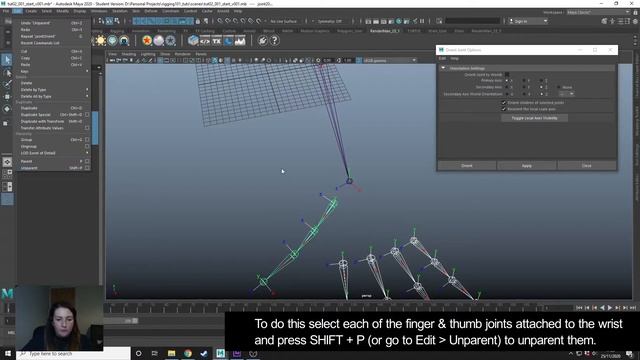Click the pearl sphere shelf icon
Screen dimensions: 640x360
tap(158, 40)
